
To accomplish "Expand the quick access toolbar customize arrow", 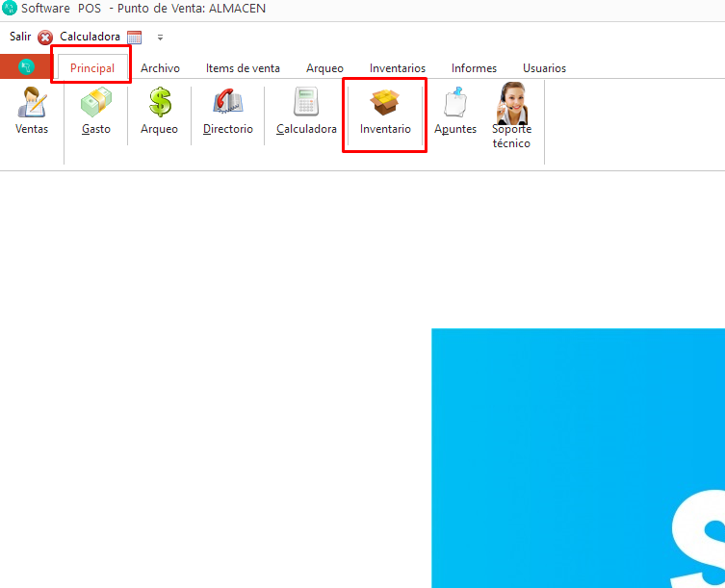I will [x=160, y=38].
